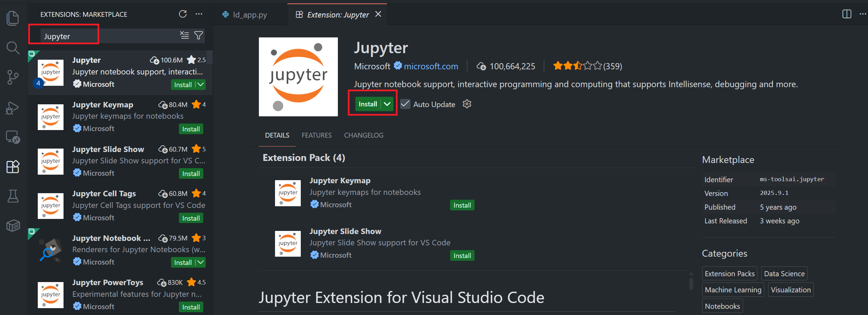
Task: Split the editor using the top-right icon
Action: tap(847, 14)
